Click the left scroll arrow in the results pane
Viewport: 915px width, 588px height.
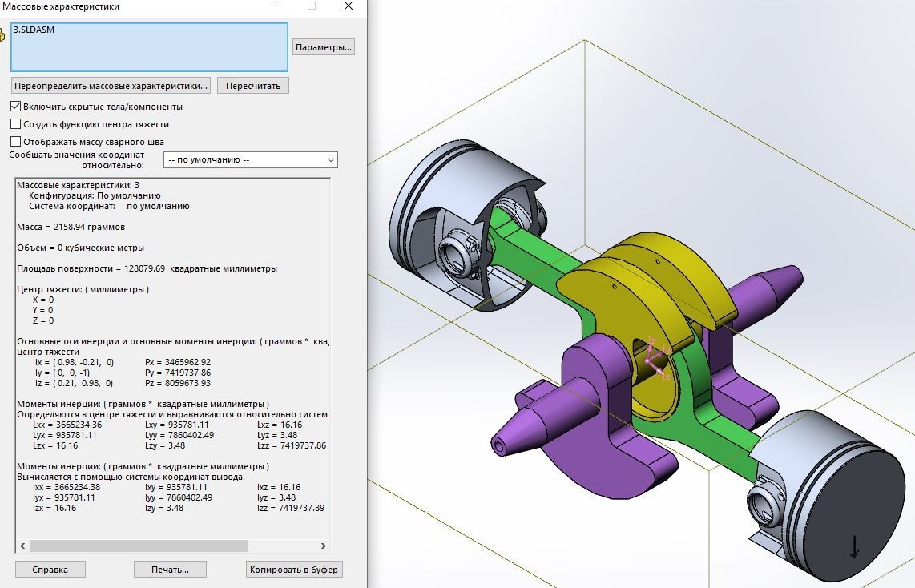[22, 546]
